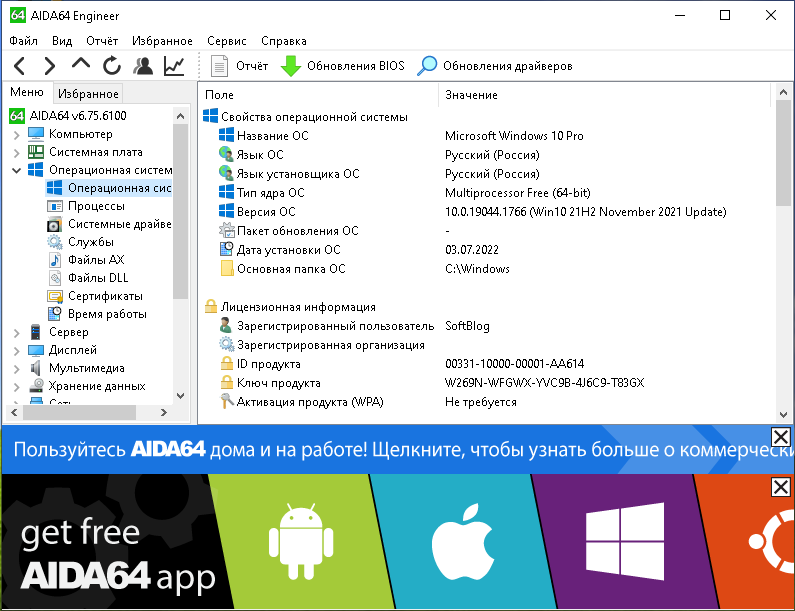
Task: Click the tree panel horizontal scrollbar thumb
Action: coord(79,413)
